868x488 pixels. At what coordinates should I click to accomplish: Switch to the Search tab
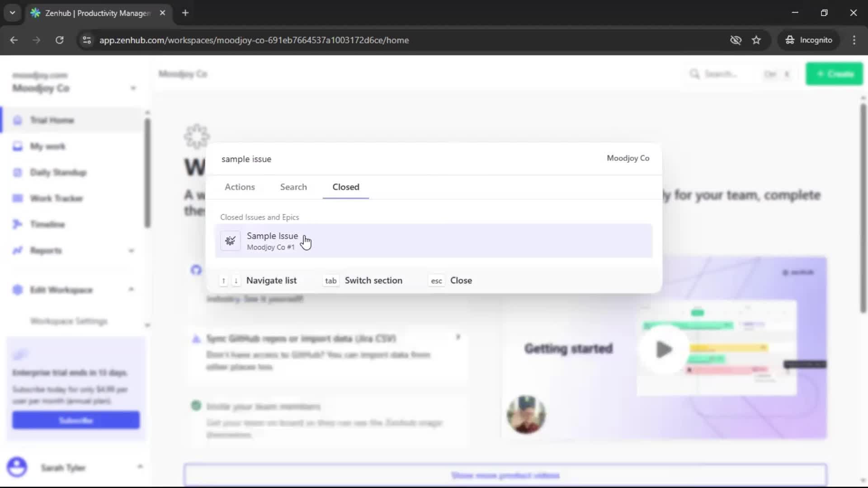coord(293,187)
